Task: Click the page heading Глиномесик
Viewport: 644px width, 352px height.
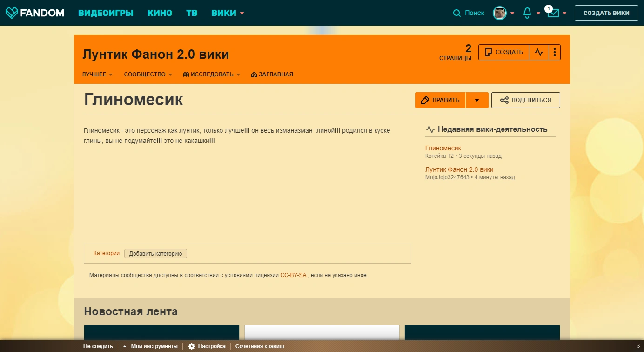Action: click(x=134, y=100)
